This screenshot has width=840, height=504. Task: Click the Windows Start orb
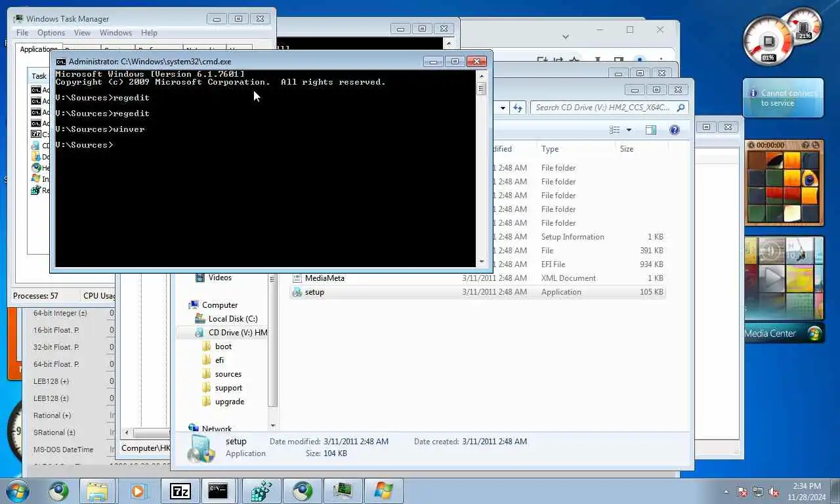pos(18,491)
